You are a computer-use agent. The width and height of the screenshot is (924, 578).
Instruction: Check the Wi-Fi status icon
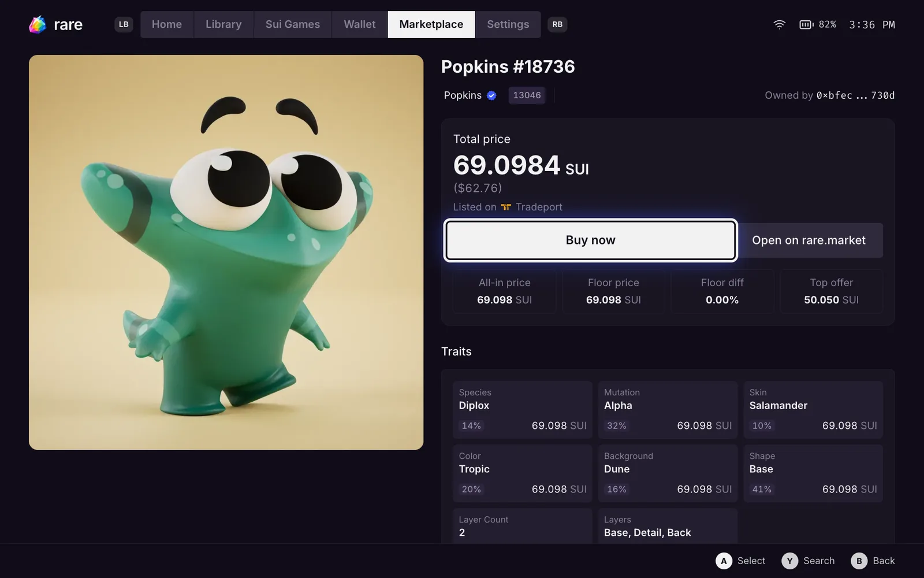(780, 24)
